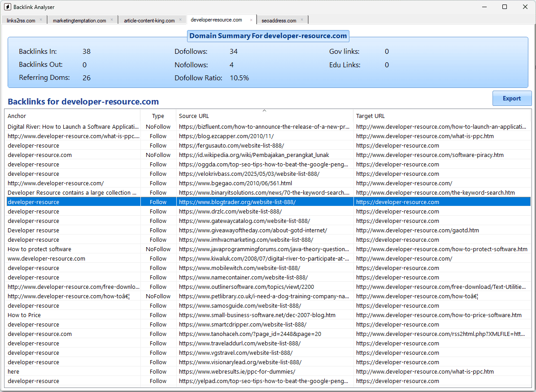Image resolution: width=536 pixels, height=392 pixels.
Task: Close the marketingtemptation.com tab
Action: pyautogui.click(x=112, y=20)
